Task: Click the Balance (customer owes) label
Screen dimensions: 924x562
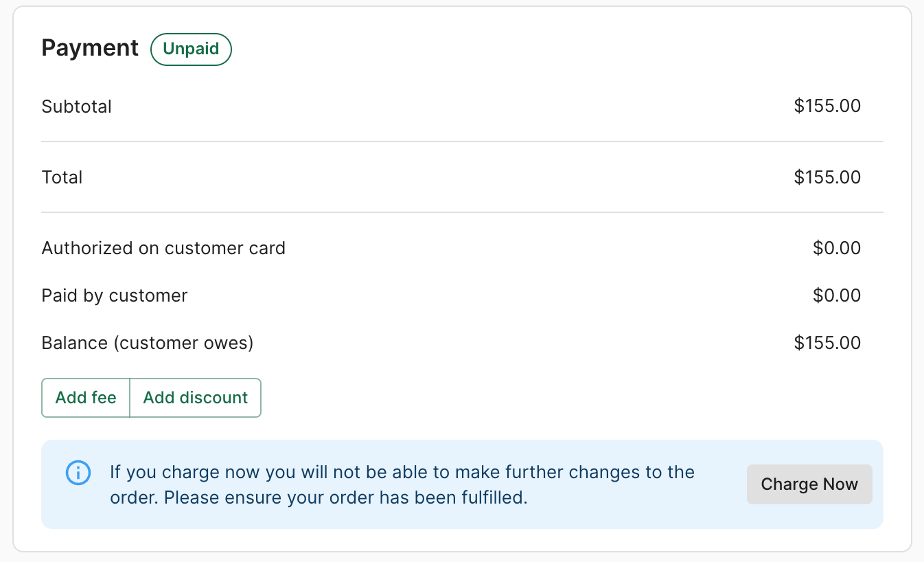Action: tap(148, 343)
